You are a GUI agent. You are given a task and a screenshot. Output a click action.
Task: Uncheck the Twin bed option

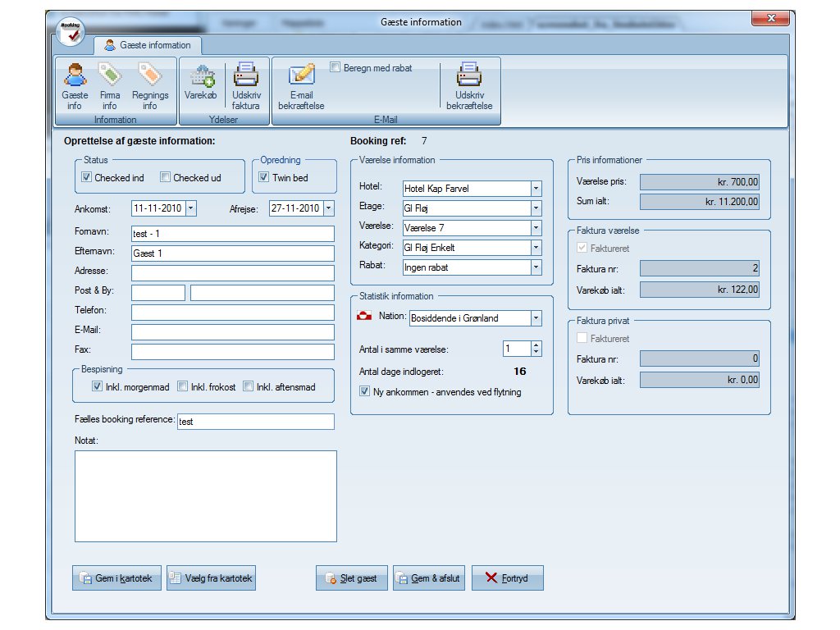pos(264,177)
